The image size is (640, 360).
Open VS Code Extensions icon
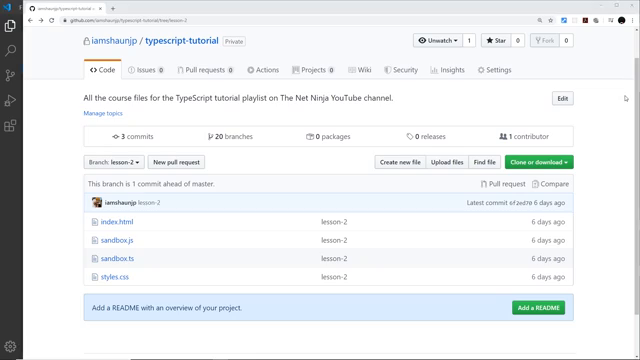[10, 125]
